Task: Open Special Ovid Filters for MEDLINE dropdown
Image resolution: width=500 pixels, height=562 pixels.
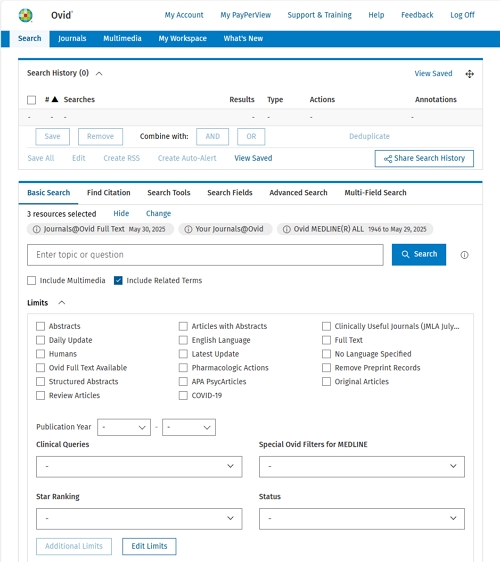Action: (x=362, y=467)
